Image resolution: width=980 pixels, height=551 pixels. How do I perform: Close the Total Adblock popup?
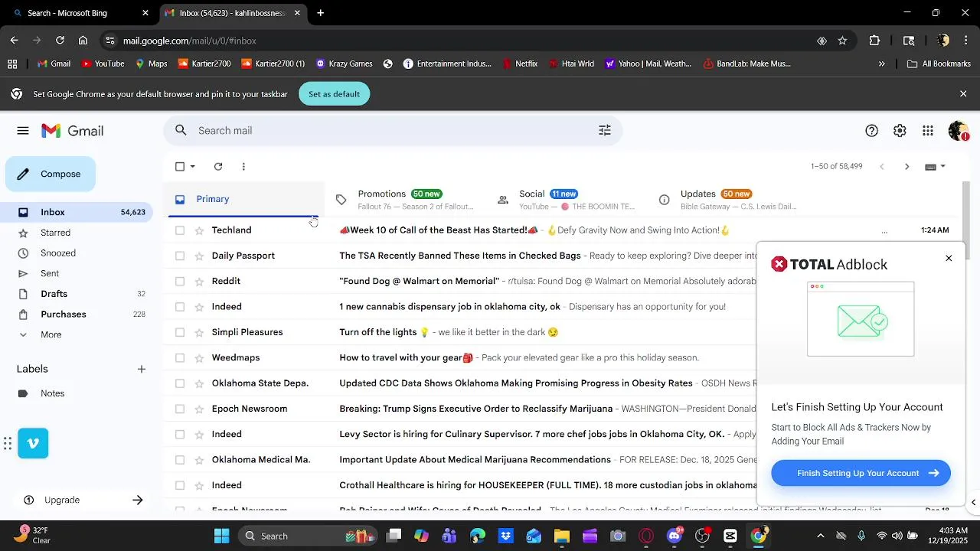click(949, 258)
